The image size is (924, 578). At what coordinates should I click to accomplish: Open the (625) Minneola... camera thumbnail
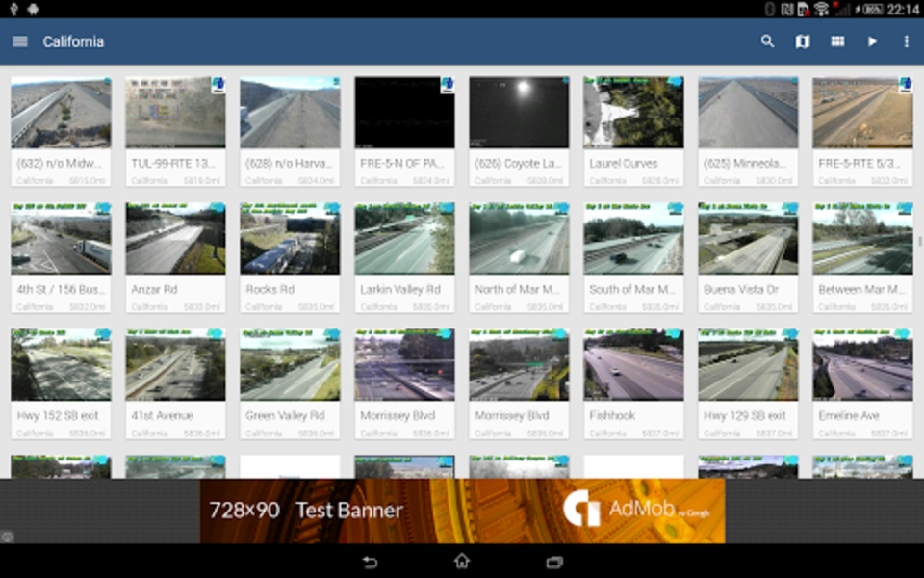click(x=749, y=112)
